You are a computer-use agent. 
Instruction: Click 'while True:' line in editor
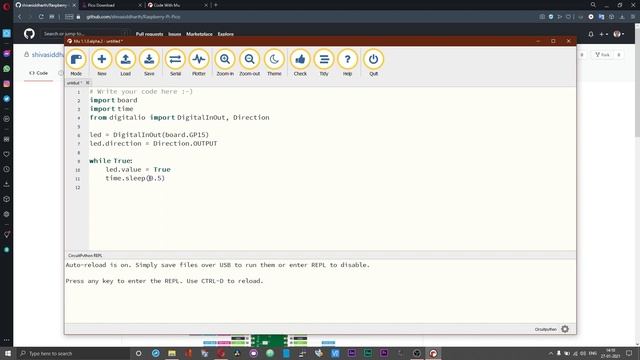point(111,161)
